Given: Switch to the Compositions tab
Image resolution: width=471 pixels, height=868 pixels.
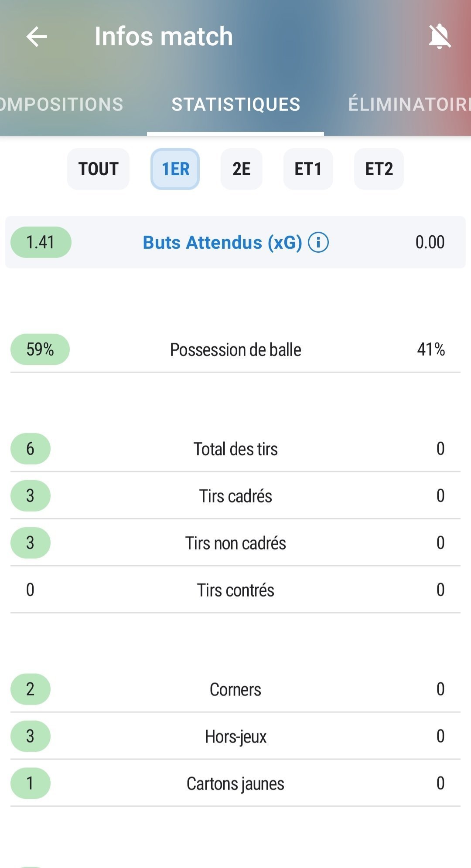Looking at the screenshot, I should click(61, 105).
